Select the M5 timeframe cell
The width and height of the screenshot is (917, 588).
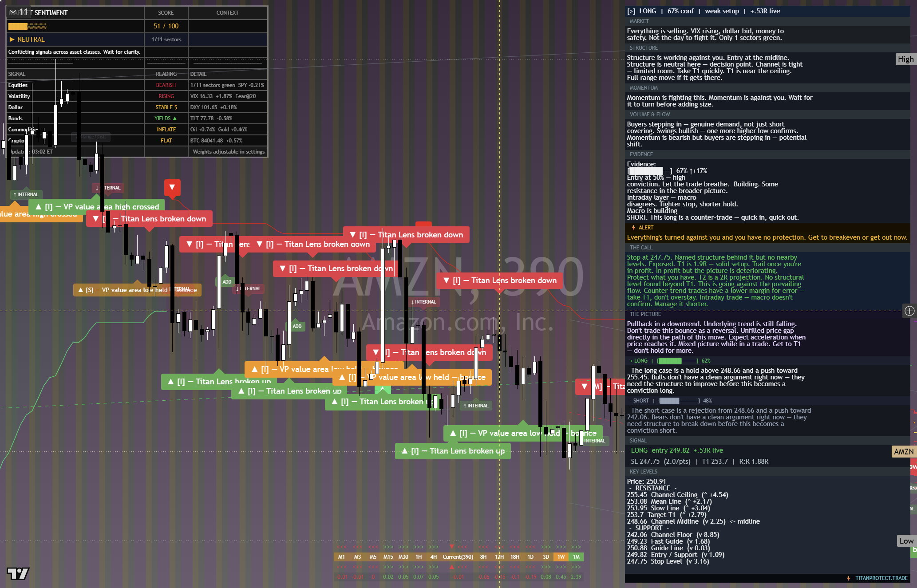pos(373,557)
